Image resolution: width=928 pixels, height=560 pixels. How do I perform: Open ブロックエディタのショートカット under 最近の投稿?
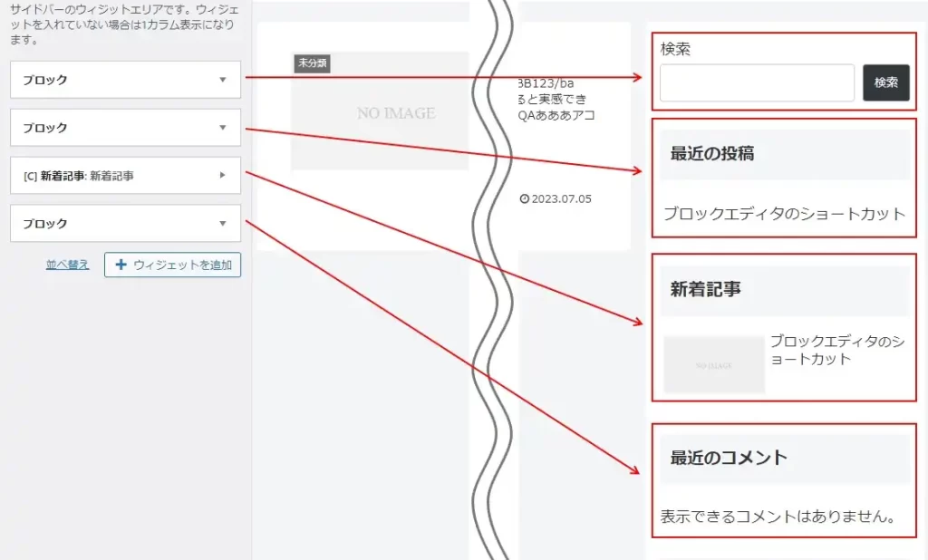coord(784,214)
